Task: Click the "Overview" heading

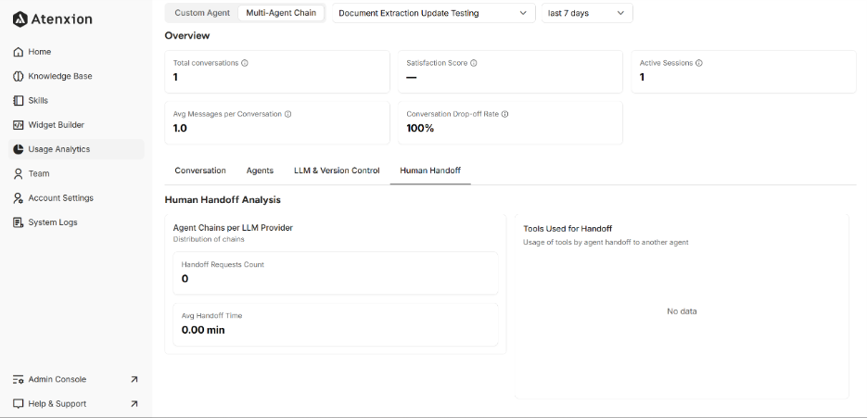Action: click(x=187, y=35)
